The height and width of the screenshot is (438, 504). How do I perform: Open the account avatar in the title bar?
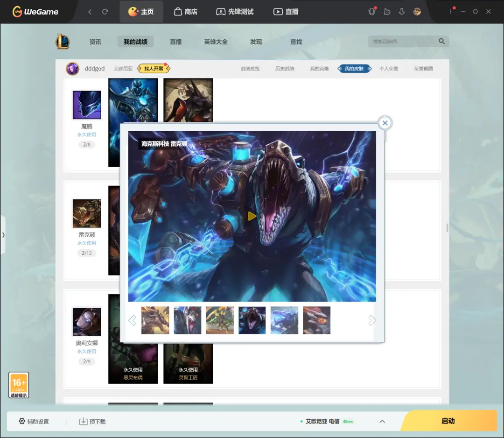pos(417,12)
